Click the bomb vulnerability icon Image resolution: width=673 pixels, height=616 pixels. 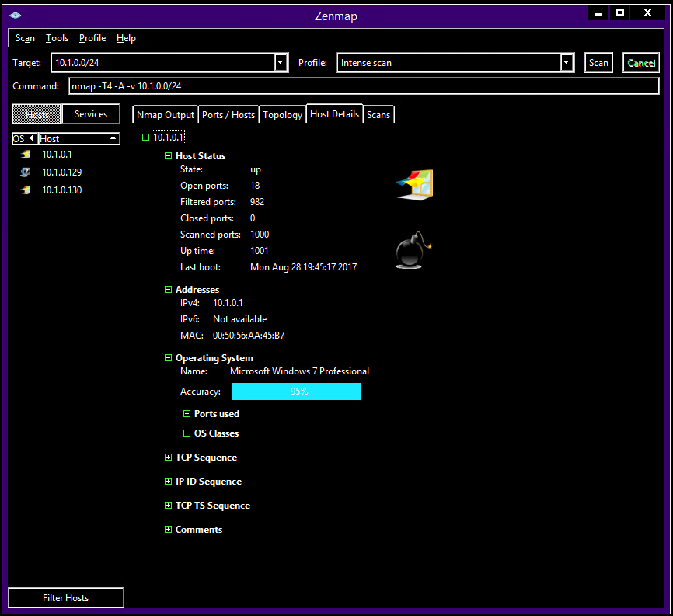[413, 251]
